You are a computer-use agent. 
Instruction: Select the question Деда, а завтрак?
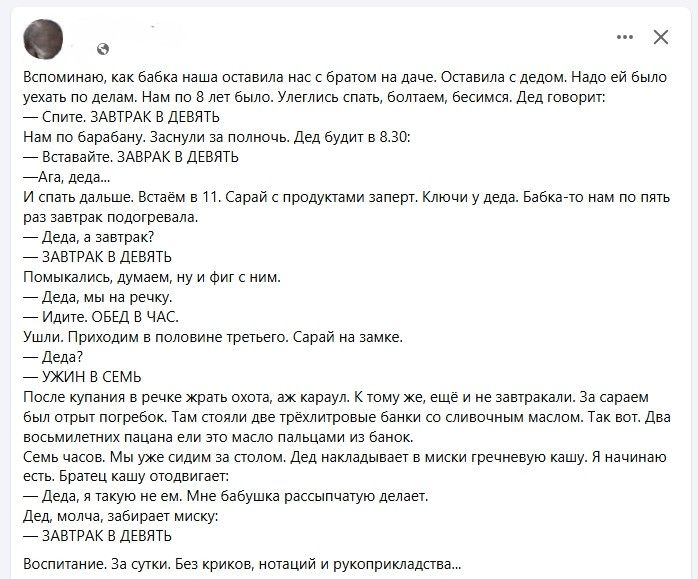[89, 237]
